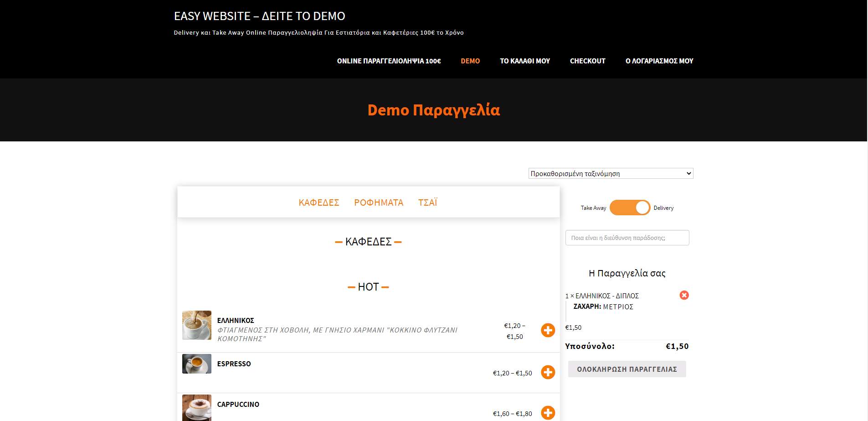The height and width of the screenshot is (421, 868).
Task: Open the DEMO menu item
Action: [x=470, y=61]
